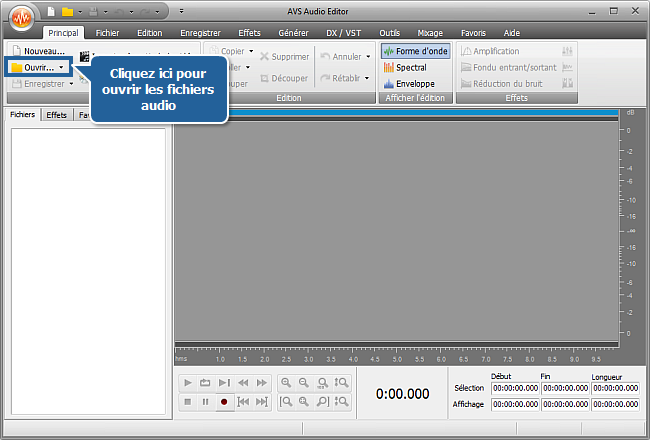The image size is (650, 440).
Task: Click the Affichage Longueur time field
Action: (x=616, y=404)
